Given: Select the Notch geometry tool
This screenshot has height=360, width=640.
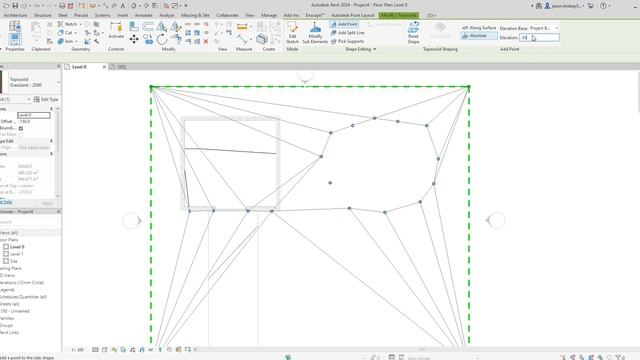Looking at the screenshot, I should [67, 24].
